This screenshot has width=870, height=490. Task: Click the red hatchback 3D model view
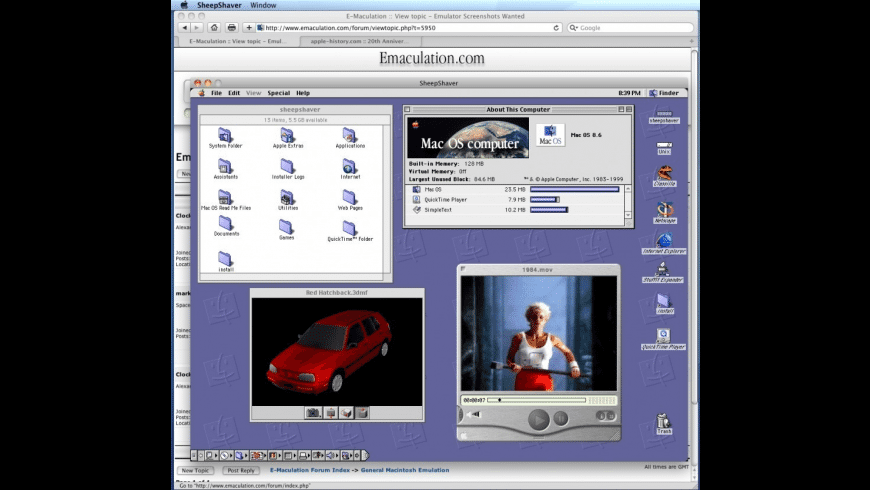tap(337, 352)
